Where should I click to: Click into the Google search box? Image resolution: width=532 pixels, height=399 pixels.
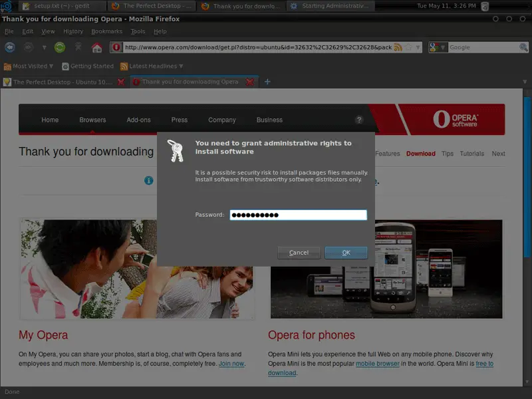(x=483, y=47)
